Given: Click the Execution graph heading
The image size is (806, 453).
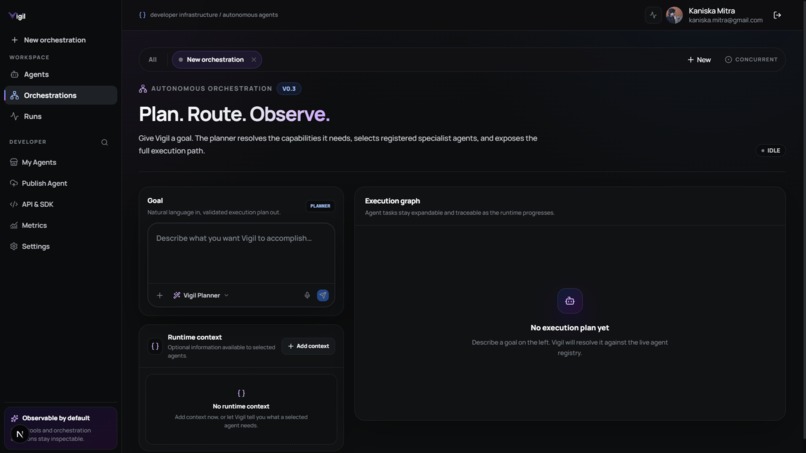Looking at the screenshot, I should (392, 201).
